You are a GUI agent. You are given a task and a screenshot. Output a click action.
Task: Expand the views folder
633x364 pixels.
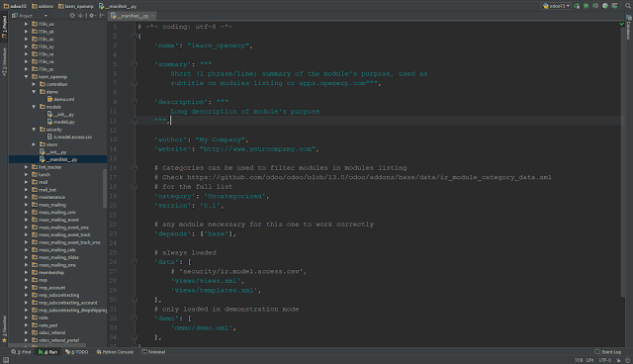pos(34,144)
